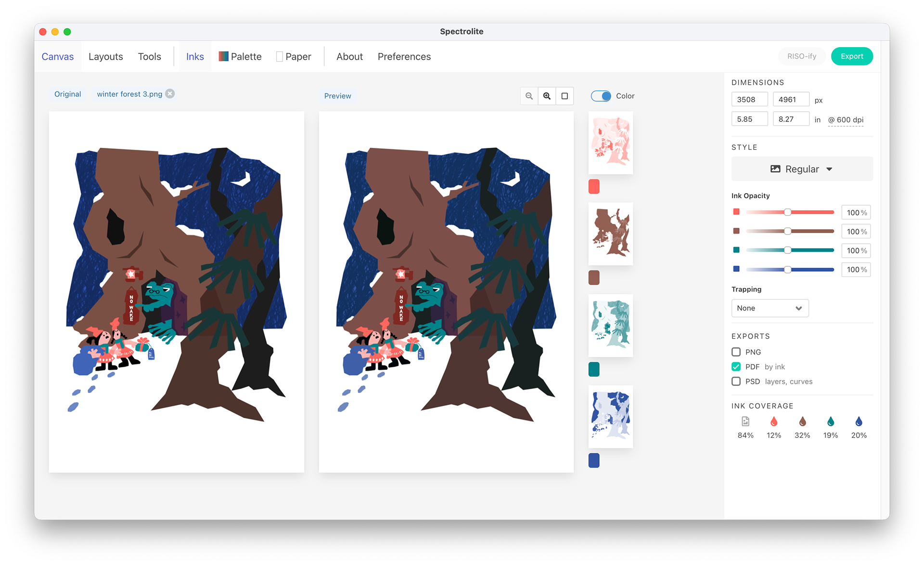This screenshot has height=565, width=924.
Task: Expand the Trapping None dropdown
Action: [770, 308]
